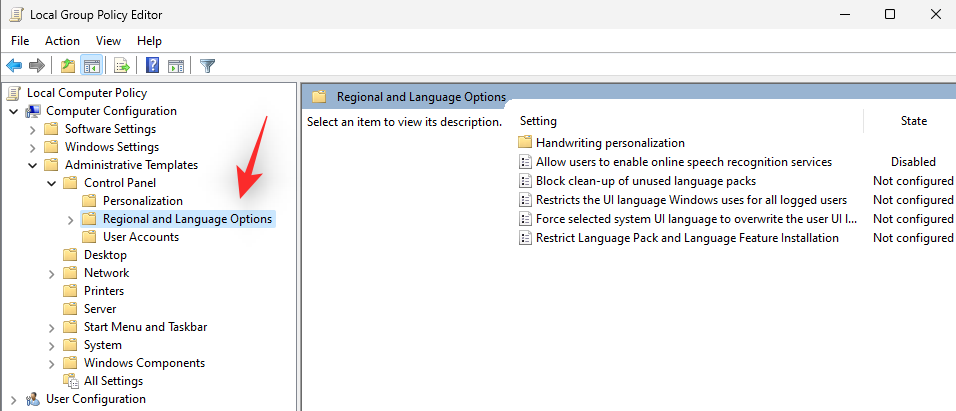Maximize the Local Group Policy Editor window
Screen dimensions: 956x411
890,15
